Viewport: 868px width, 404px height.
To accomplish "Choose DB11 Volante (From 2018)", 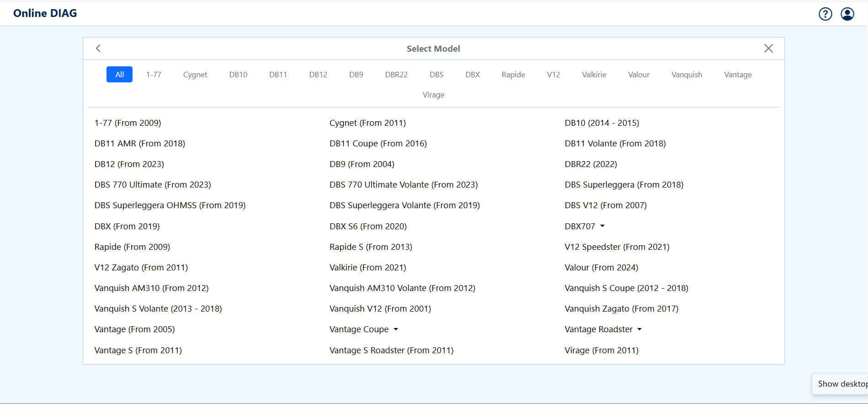I will pyautogui.click(x=615, y=144).
